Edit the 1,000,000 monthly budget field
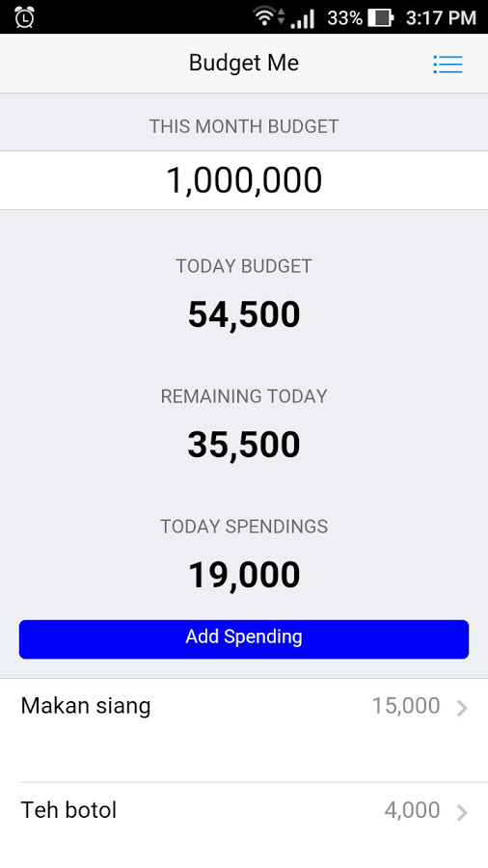488x868 pixels. coord(244,180)
